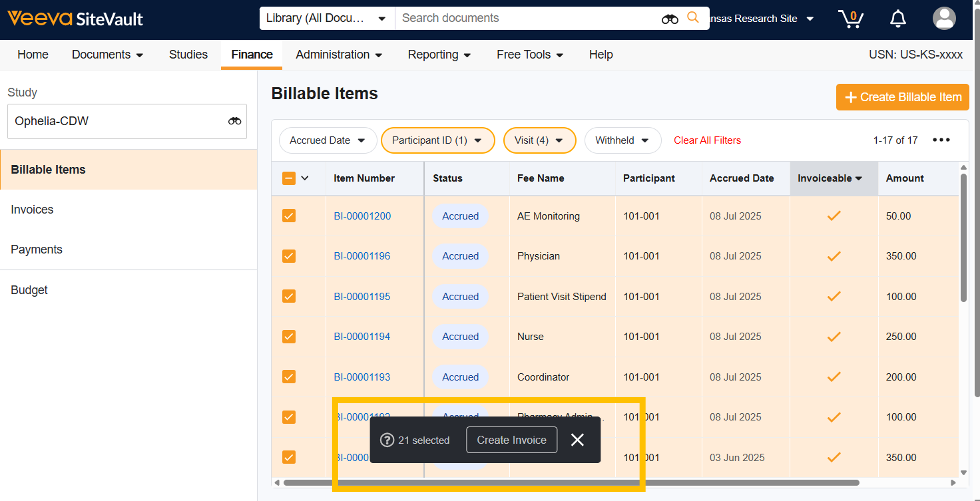Open the Participant ID filter dropdown
980x501 pixels.
[x=437, y=140]
